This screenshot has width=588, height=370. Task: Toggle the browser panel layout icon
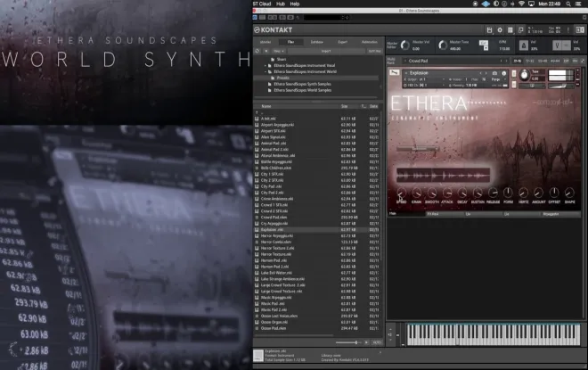point(580,30)
